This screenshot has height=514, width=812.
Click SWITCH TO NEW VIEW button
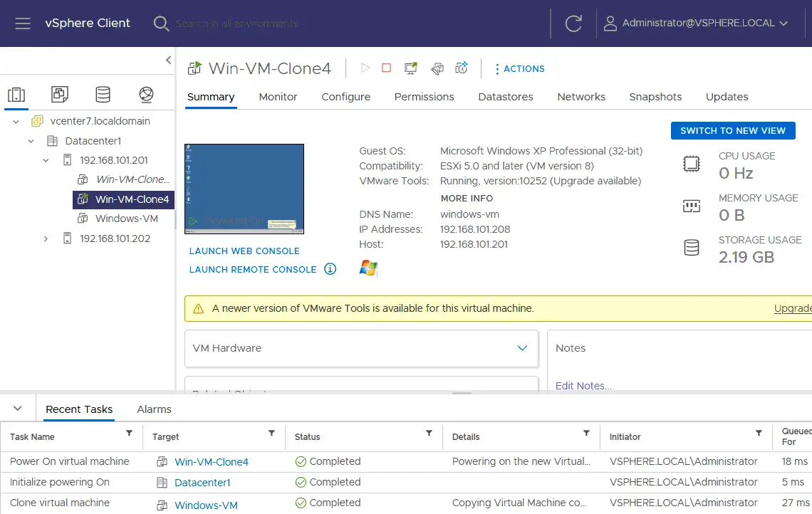[x=733, y=131]
